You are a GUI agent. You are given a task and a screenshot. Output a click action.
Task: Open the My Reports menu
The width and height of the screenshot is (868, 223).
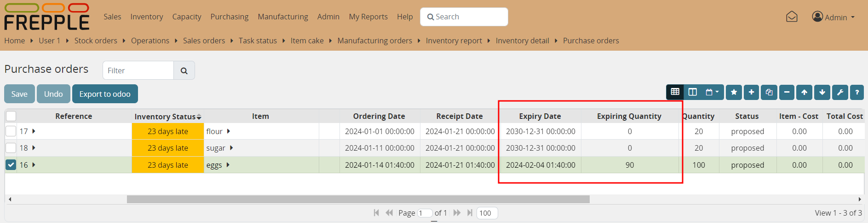(368, 17)
